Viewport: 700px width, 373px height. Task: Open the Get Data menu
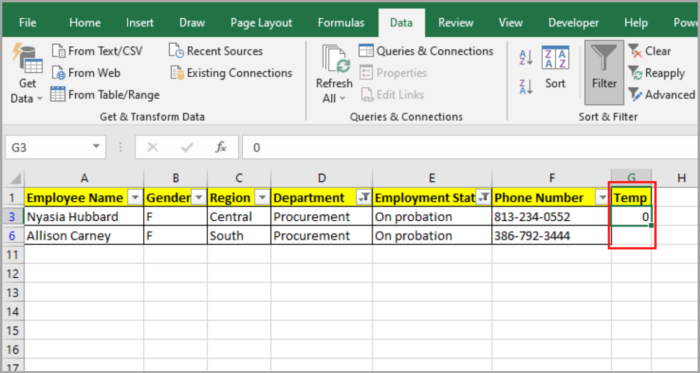(27, 74)
